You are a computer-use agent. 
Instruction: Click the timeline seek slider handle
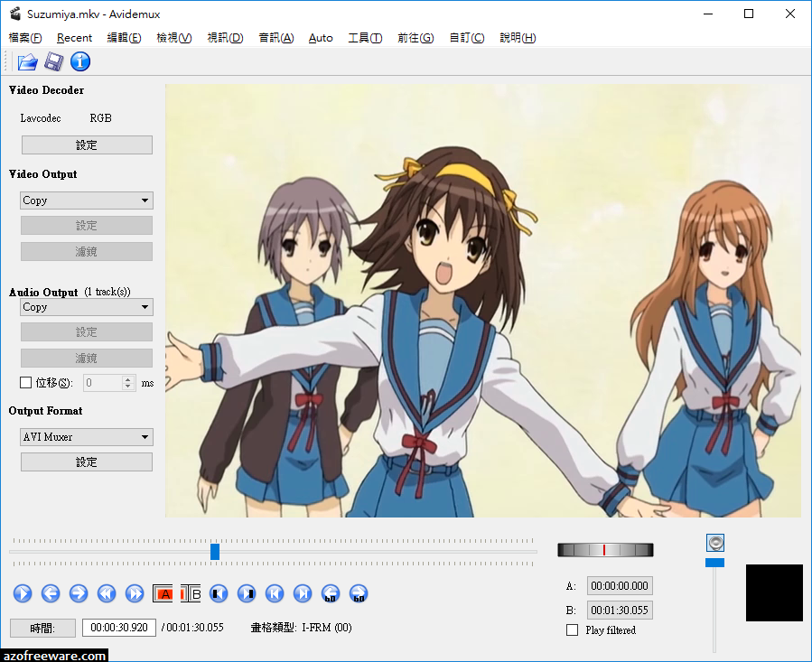coord(215,552)
